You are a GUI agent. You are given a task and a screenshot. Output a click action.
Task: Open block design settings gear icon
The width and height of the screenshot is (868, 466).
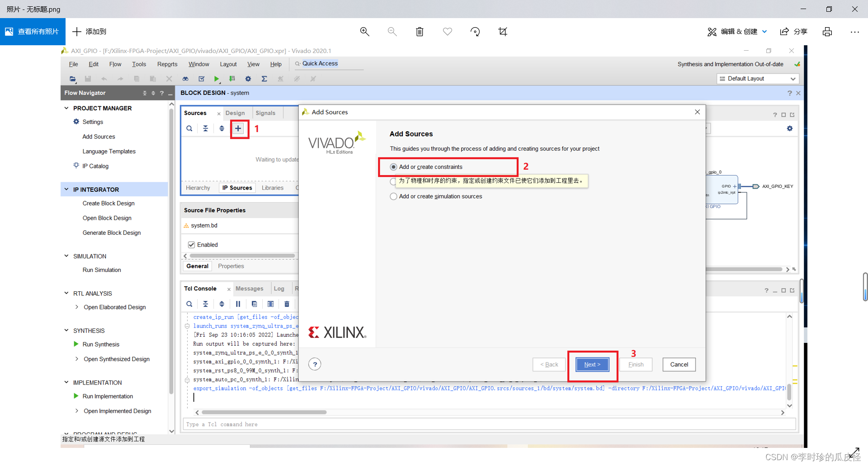790,128
